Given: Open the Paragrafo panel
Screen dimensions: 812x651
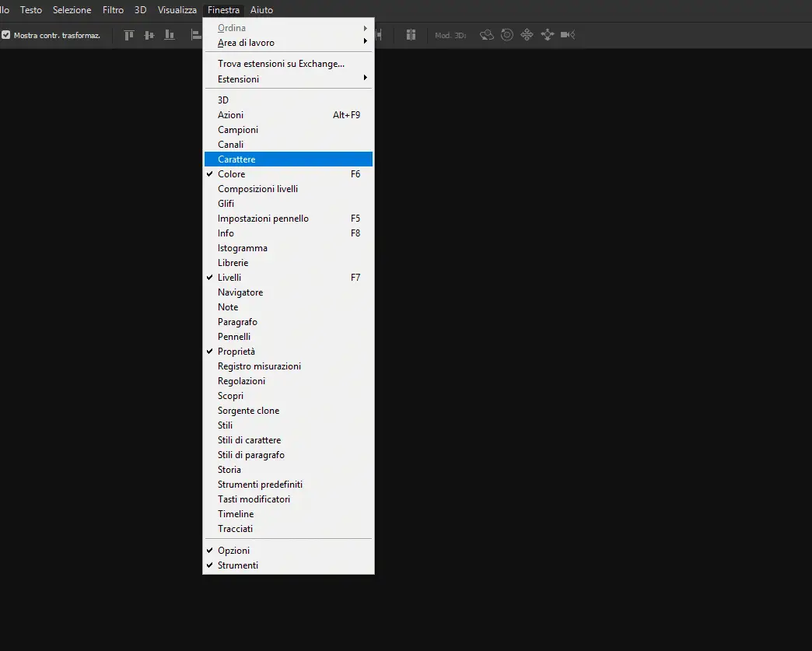Looking at the screenshot, I should [x=289, y=322].
